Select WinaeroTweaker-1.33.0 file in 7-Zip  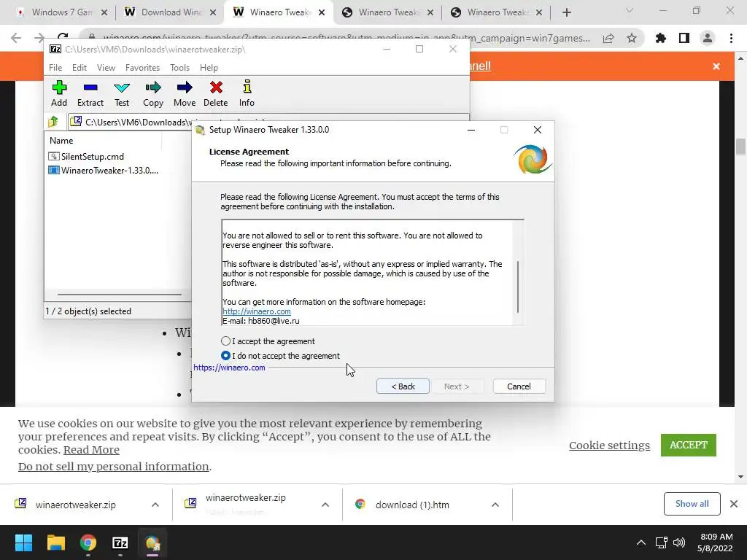[x=103, y=170]
